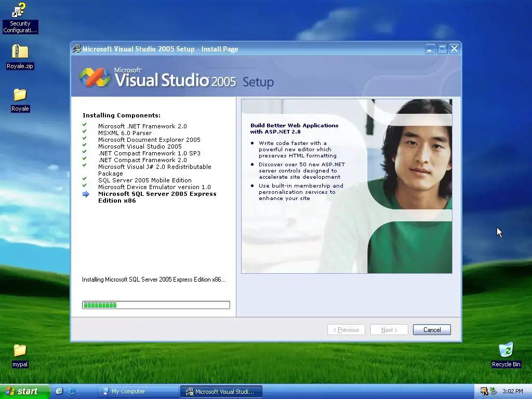Click 'Microsoft Document Explorer 2005' entry
This screenshot has width=532, height=399.
point(149,140)
